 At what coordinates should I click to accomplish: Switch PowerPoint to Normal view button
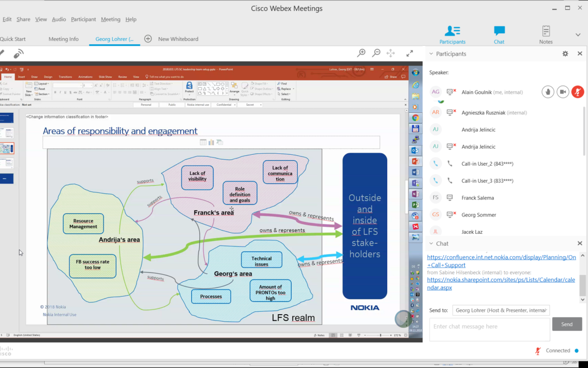point(333,335)
